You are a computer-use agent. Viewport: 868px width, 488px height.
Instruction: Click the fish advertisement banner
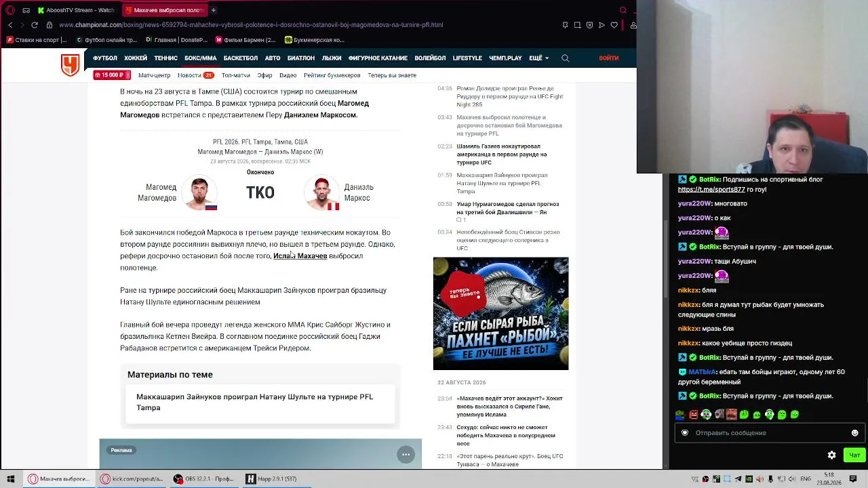(501, 314)
